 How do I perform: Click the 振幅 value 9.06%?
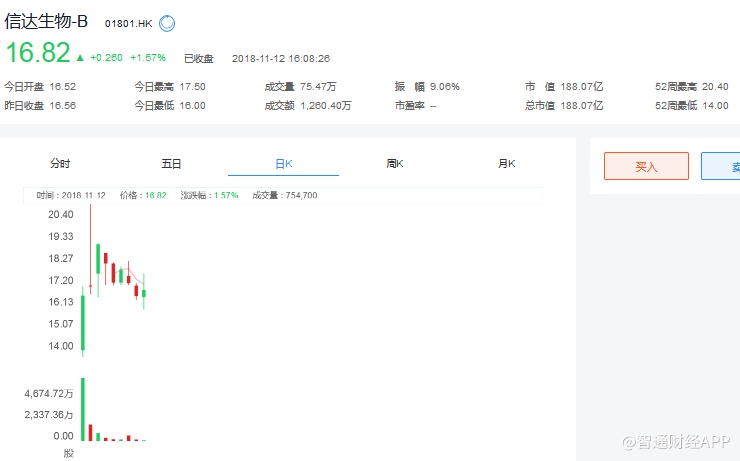(445, 87)
